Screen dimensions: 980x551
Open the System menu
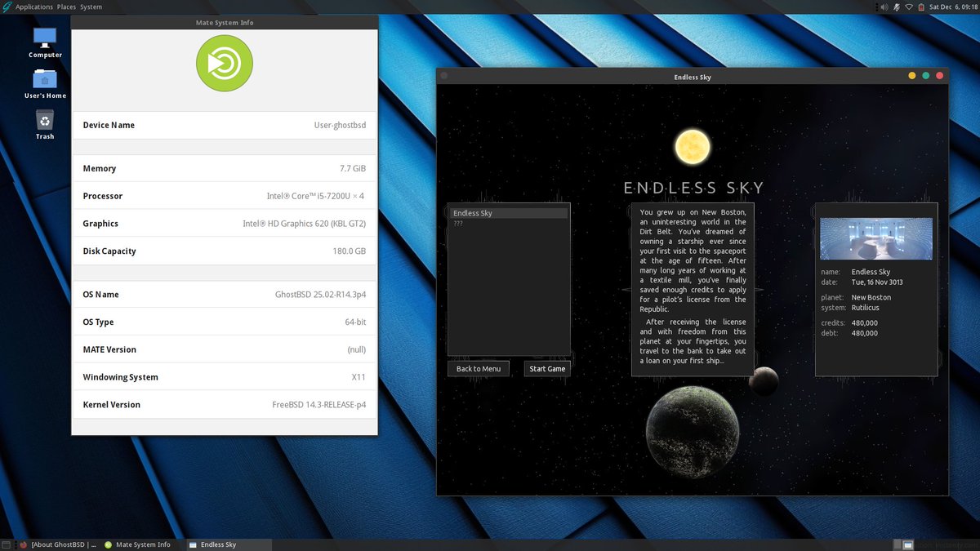pyautogui.click(x=91, y=7)
